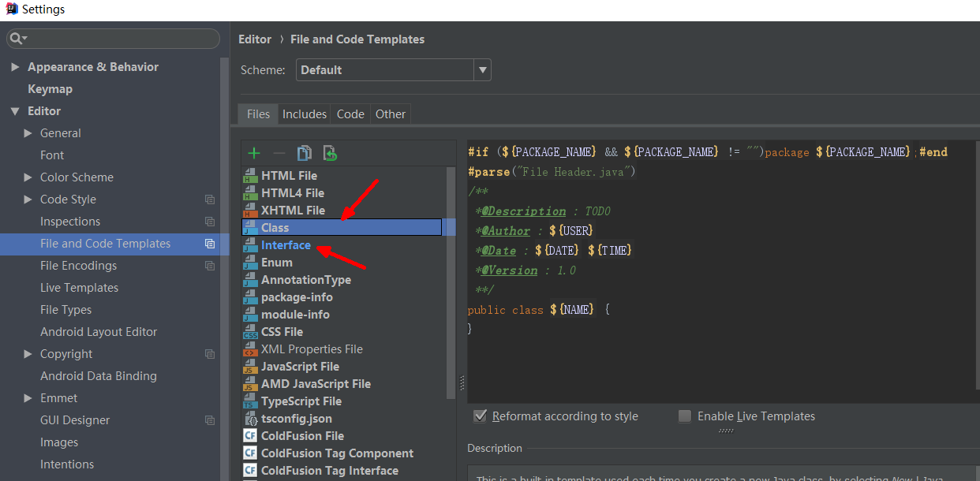Click the panel splitter grip handle
Screen dimensions: 980x481
tap(462, 383)
